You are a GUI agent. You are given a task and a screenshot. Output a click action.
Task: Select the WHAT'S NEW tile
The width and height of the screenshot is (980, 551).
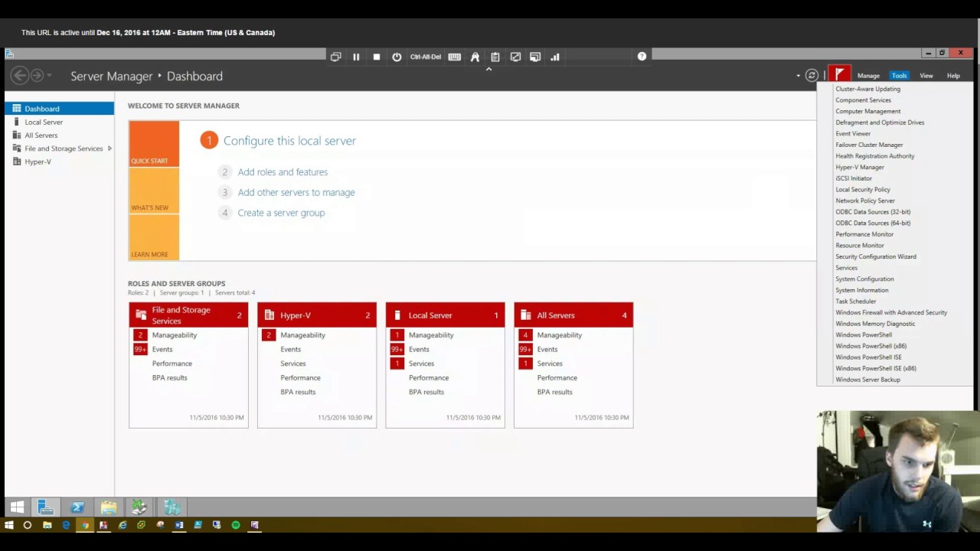click(154, 191)
